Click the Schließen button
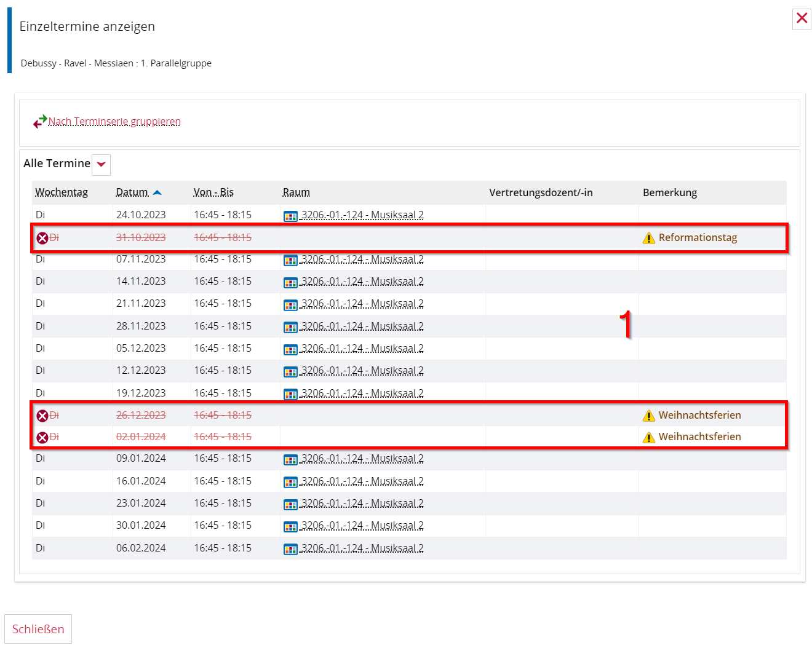This screenshot has width=812, height=648. (x=38, y=629)
